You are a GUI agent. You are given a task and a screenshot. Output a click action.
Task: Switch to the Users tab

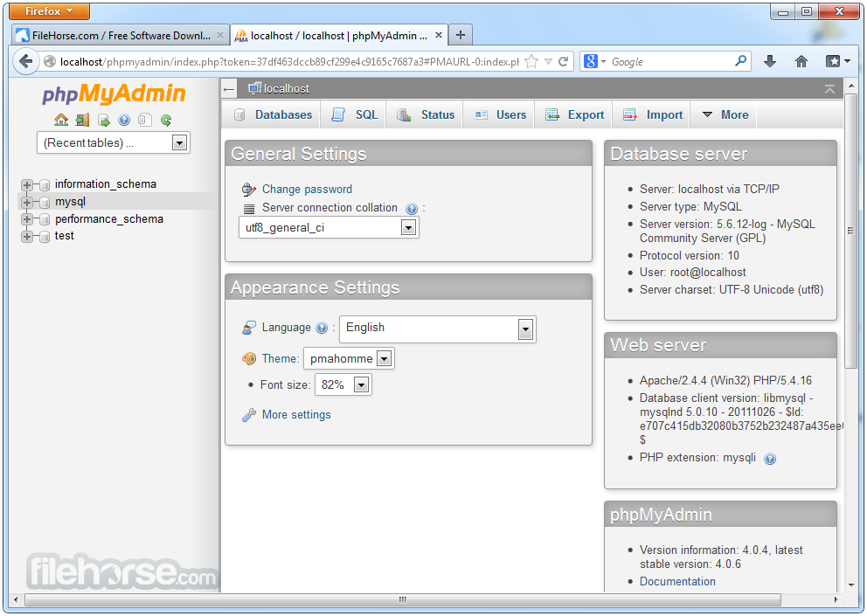[x=499, y=114]
